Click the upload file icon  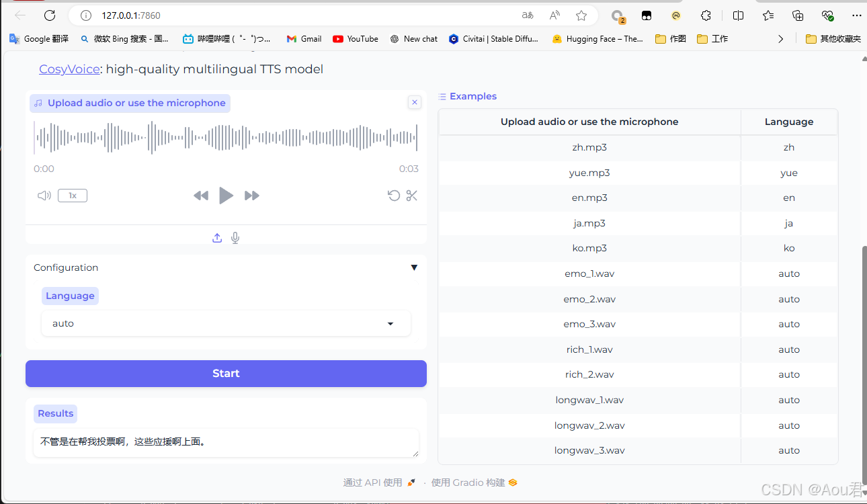pos(217,238)
